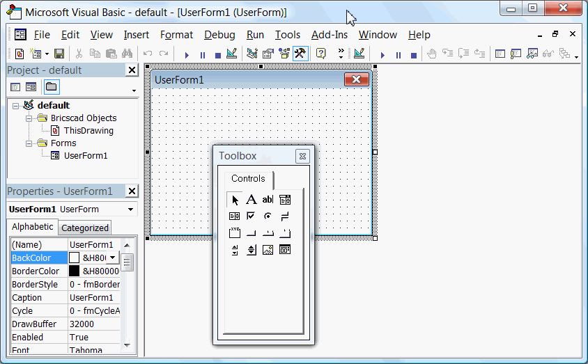This screenshot has height=364, width=588.
Task: Open the BackColor value dropdown arrow
Action: pos(112,258)
